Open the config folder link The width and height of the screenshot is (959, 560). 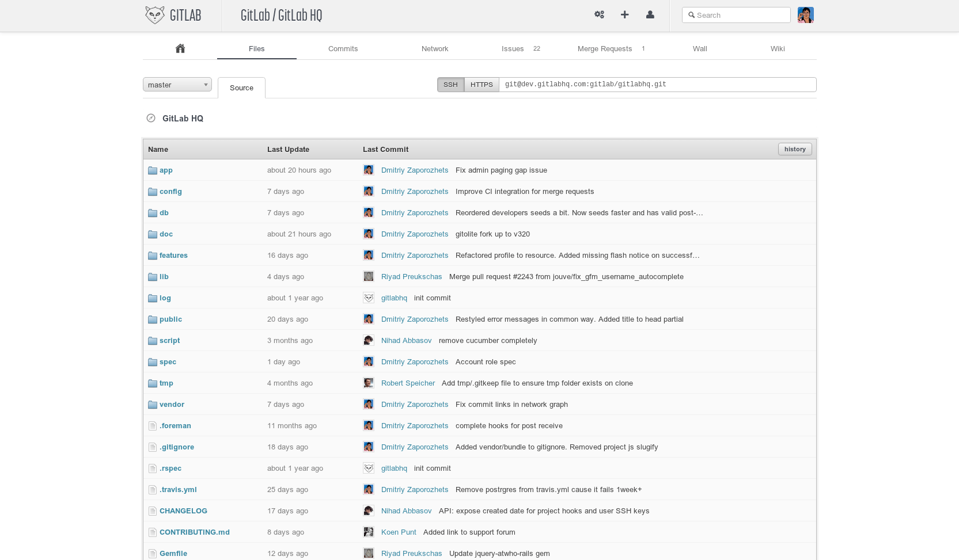tap(170, 192)
